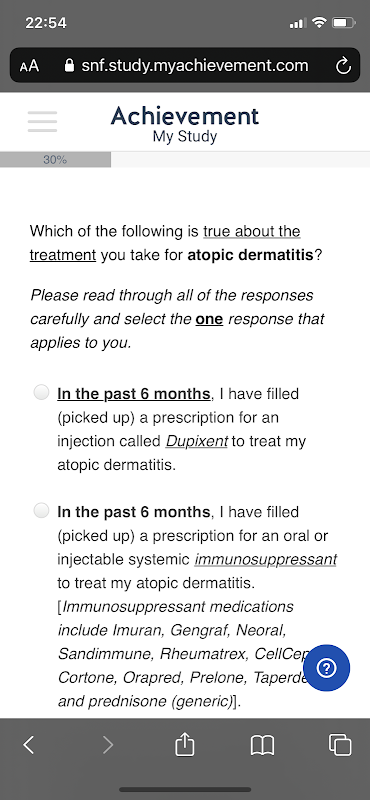The image size is (370, 800).
Task: Tap the 30% progress bar
Action: (185, 160)
